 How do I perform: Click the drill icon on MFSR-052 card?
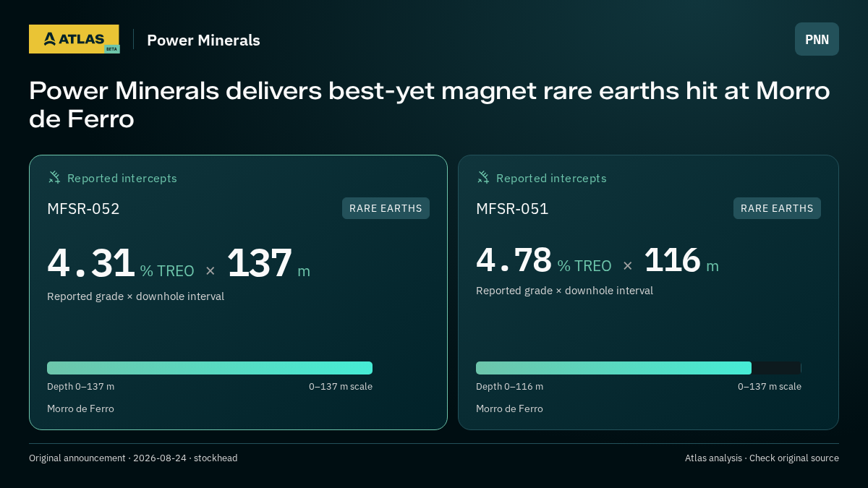[x=54, y=177]
